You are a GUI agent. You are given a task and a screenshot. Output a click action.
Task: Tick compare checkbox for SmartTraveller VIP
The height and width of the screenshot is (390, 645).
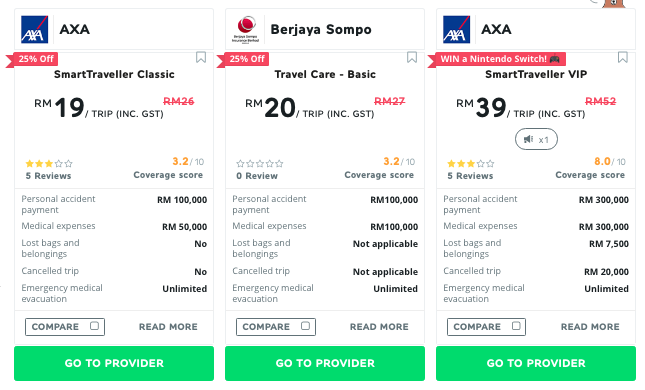pos(516,326)
